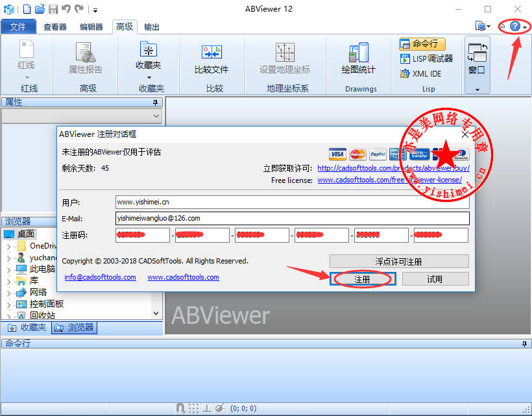Image resolution: width=532 pixels, height=416 pixels.
Task: Expand the 红线 button dropdown arrow
Action: [27, 77]
